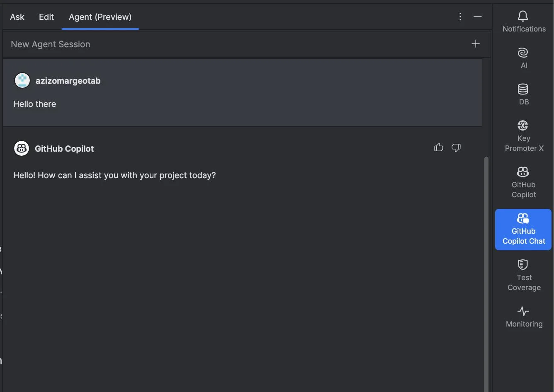Hide the chat panel with minimize icon
Image resolution: width=554 pixels, height=392 pixels.
pyautogui.click(x=478, y=17)
